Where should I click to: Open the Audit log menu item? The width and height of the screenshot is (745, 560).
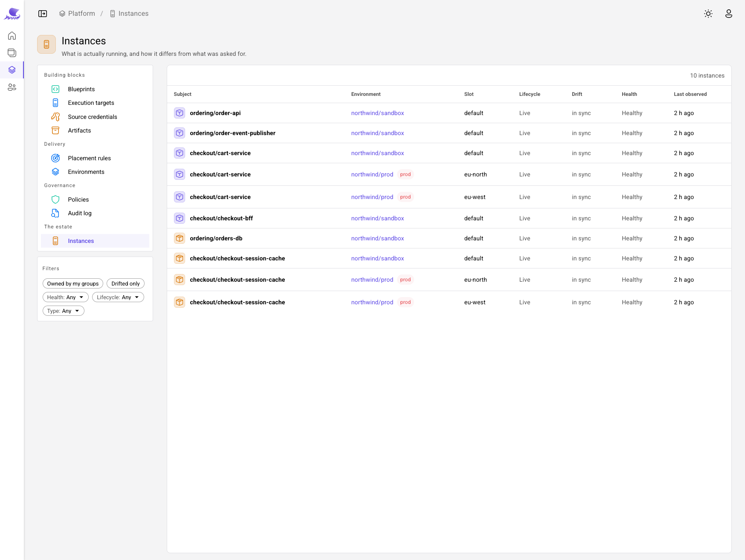[x=95, y=213]
